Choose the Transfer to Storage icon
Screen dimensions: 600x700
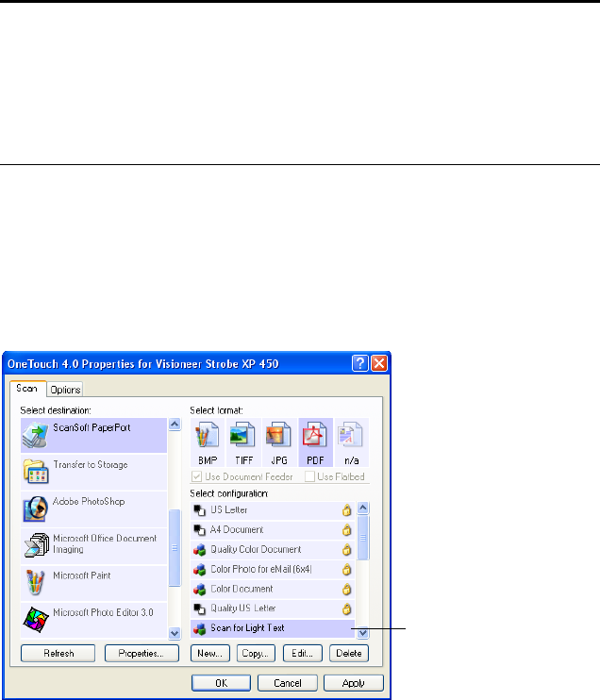[x=36, y=472]
